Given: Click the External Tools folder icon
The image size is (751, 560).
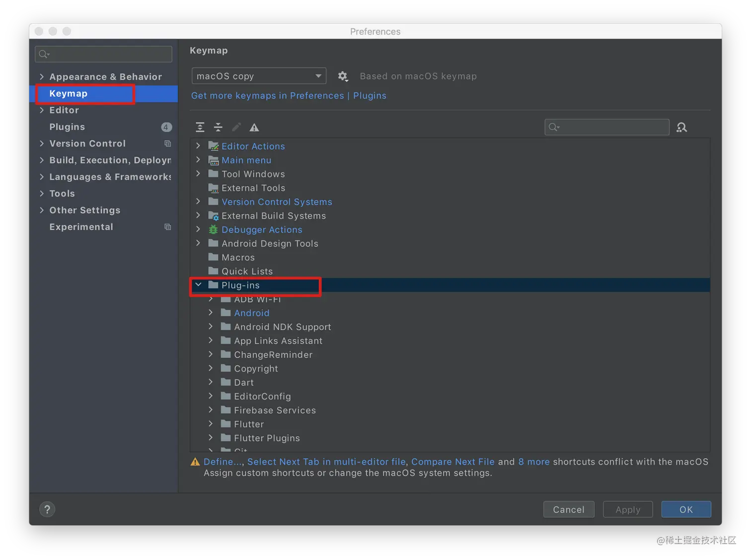Looking at the screenshot, I should pos(214,188).
